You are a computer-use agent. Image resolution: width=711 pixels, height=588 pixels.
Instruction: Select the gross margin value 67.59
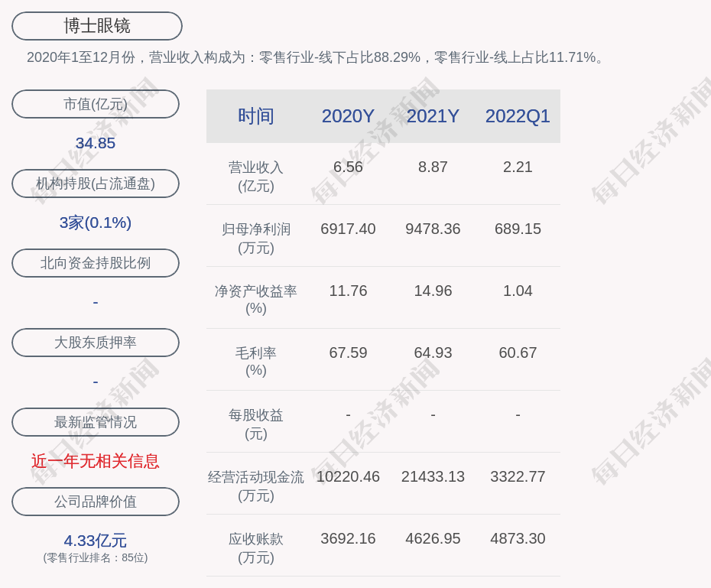(x=348, y=352)
